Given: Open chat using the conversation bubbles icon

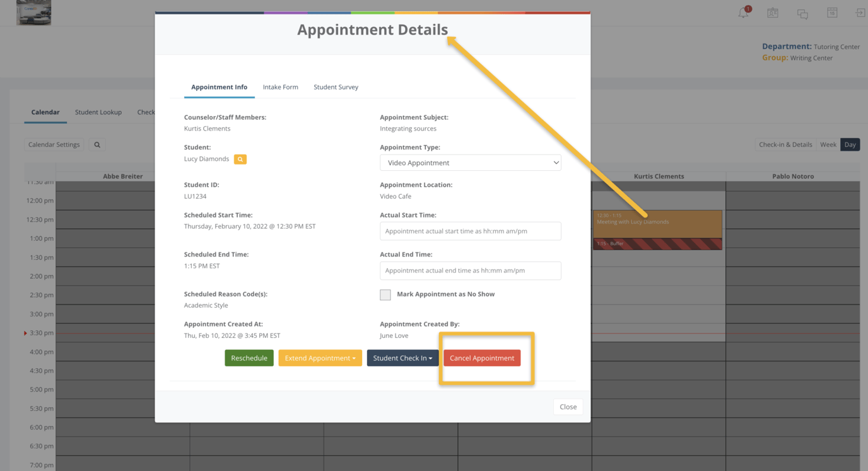Looking at the screenshot, I should click(x=802, y=12).
